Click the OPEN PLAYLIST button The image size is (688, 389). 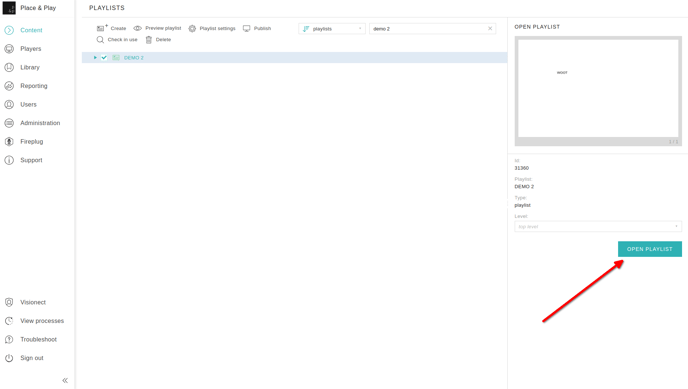[x=650, y=249]
